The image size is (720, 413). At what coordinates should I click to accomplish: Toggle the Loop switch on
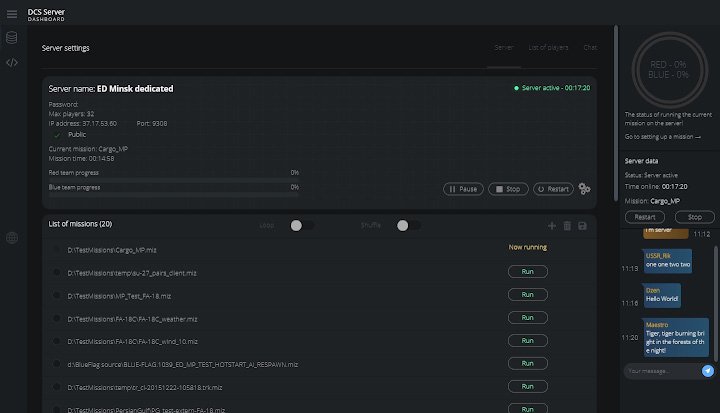[300, 225]
